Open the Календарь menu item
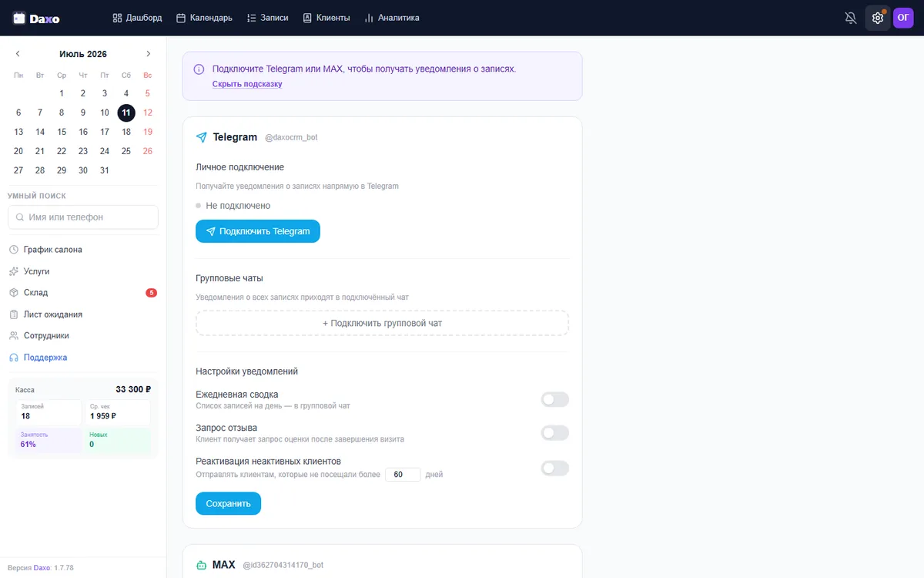This screenshot has width=924, height=578. [204, 18]
